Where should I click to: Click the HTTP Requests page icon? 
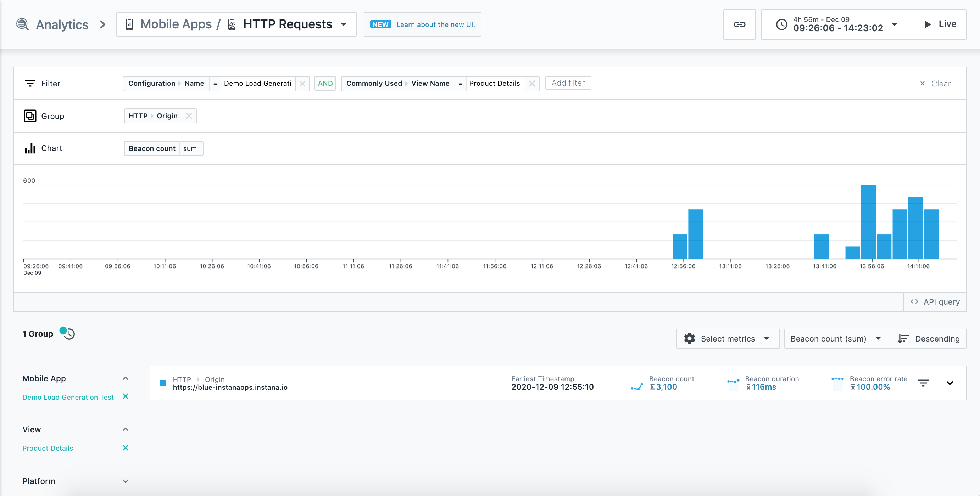(232, 24)
